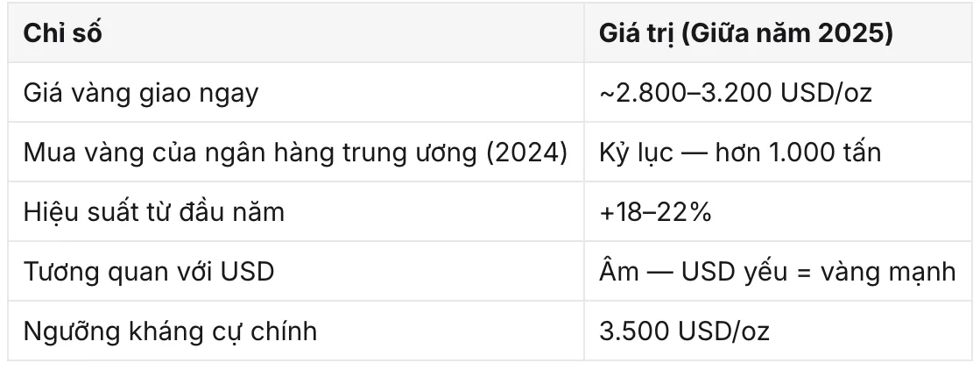Click the 'Chỉ số' column header
This screenshot has width=980, height=370.
pyautogui.click(x=62, y=34)
